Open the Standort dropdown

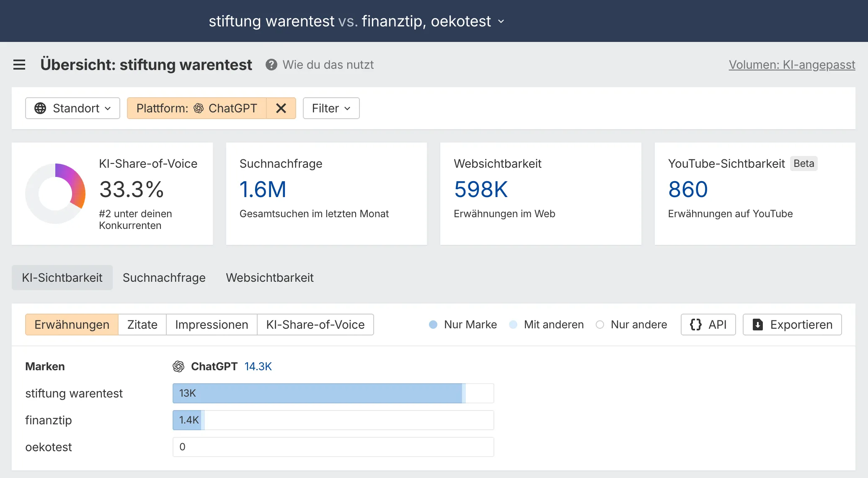72,108
